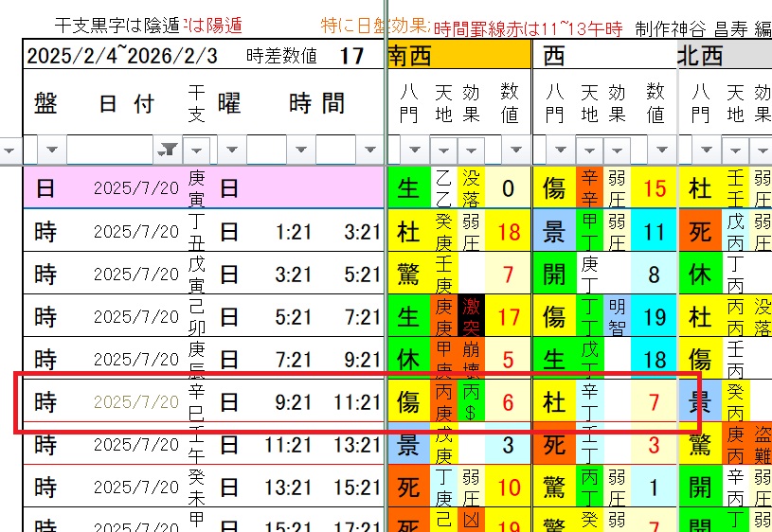Click the 時差数値 value 17 cell
Image resolution: width=772 pixels, height=532 pixels.
pyautogui.click(x=351, y=56)
